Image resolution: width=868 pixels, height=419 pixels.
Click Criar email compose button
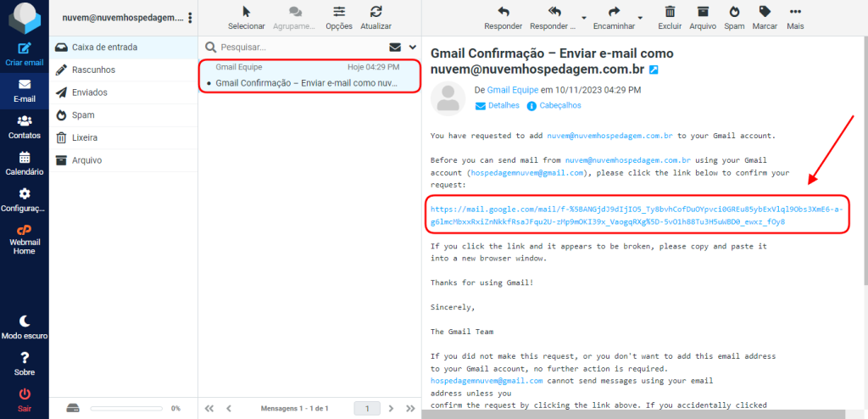[x=25, y=54]
